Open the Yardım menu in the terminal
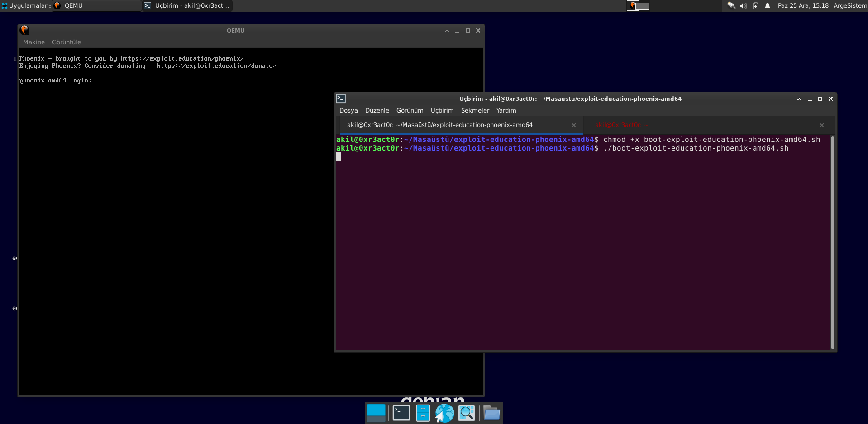Viewport: 868px width, 424px height. (506, 110)
